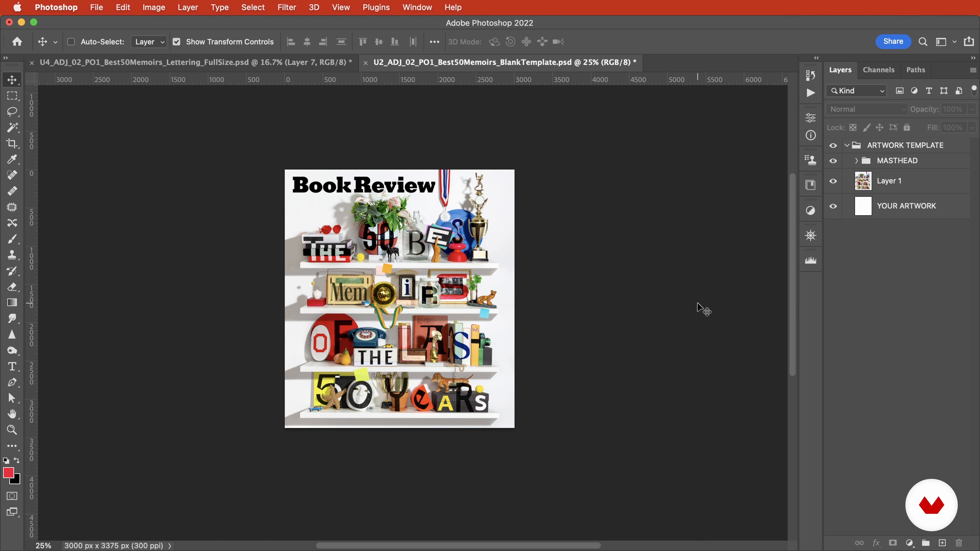Select the Brush tool
This screenshot has width=980, height=551.
coord(12,239)
